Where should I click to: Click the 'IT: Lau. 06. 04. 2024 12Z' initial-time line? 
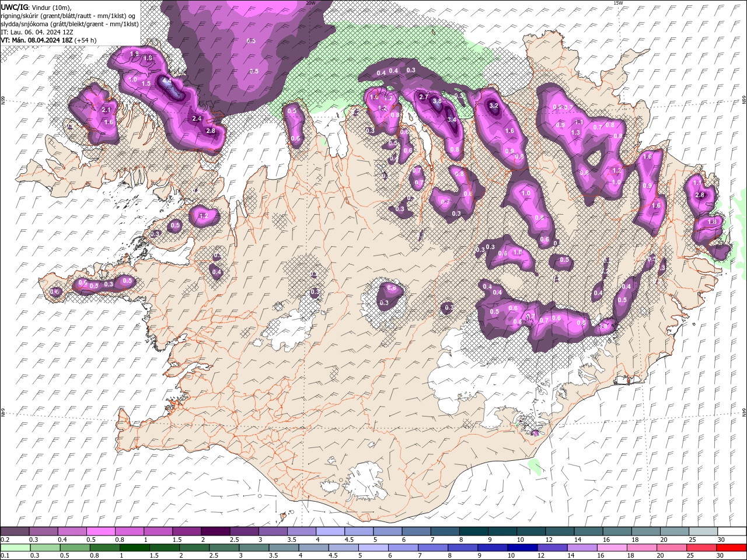37,32
